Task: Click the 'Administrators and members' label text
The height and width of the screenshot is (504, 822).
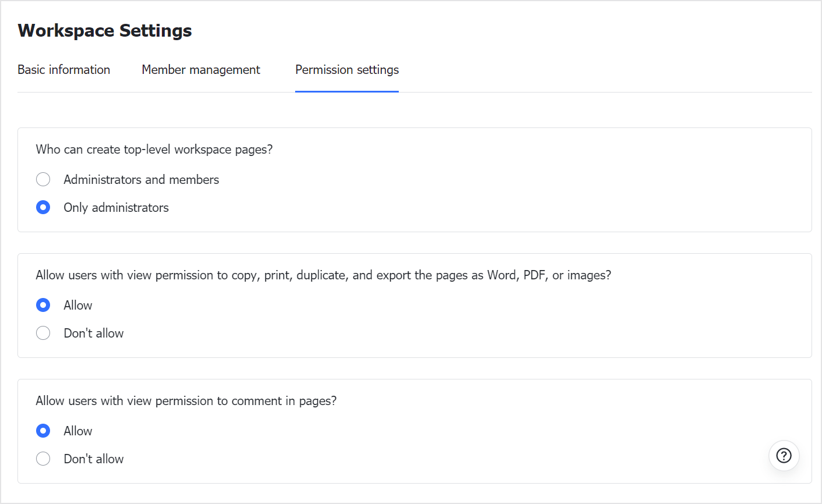Action: tap(141, 180)
